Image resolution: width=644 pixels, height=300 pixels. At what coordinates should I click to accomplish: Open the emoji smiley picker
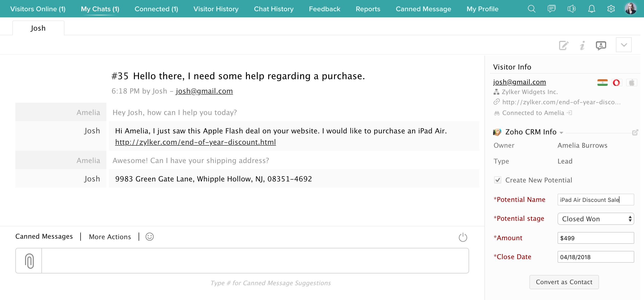tap(150, 237)
